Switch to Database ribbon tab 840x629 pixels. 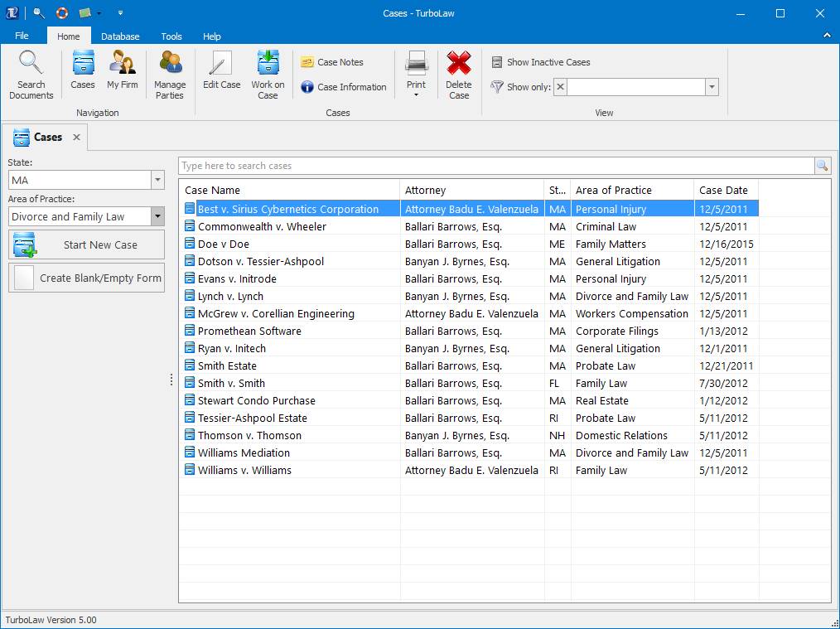pyautogui.click(x=121, y=36)
